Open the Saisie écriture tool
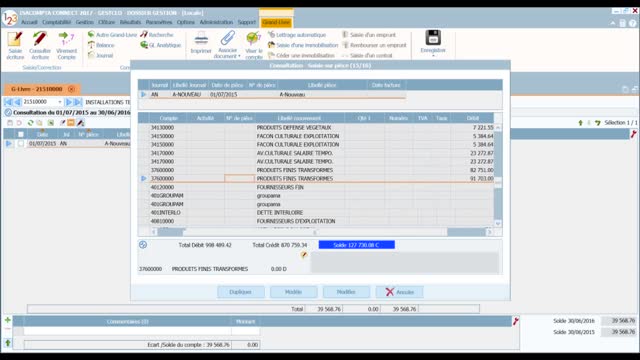Image resolution: width=640 pixels, height=360 pixels. click(15, 45)
